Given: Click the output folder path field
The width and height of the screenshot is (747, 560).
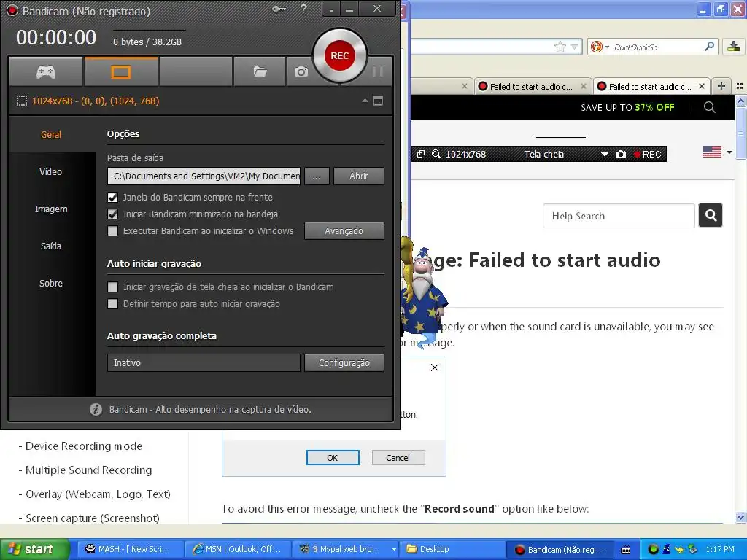Looking at the screenshot, I should [x=204, y=176].
